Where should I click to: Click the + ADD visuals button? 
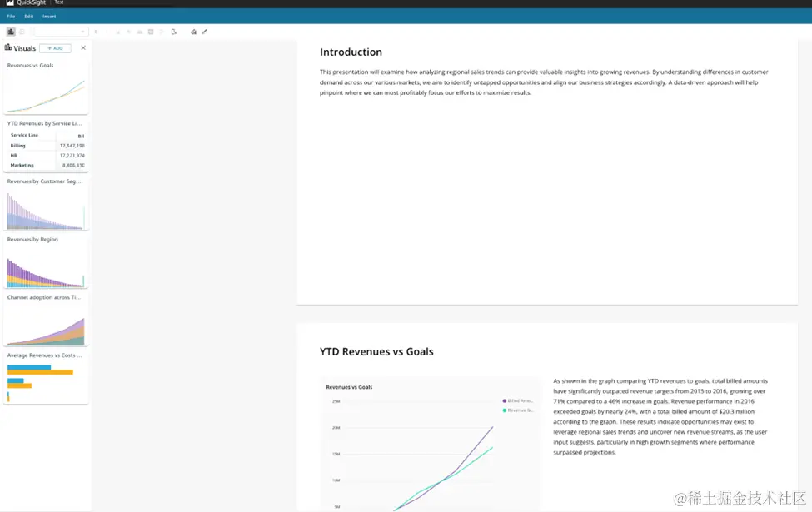coord(56,48)
